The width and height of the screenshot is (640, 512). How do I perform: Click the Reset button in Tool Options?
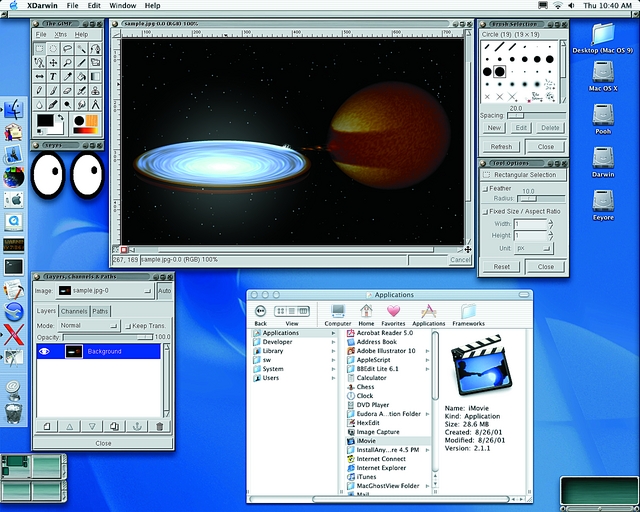502,267
